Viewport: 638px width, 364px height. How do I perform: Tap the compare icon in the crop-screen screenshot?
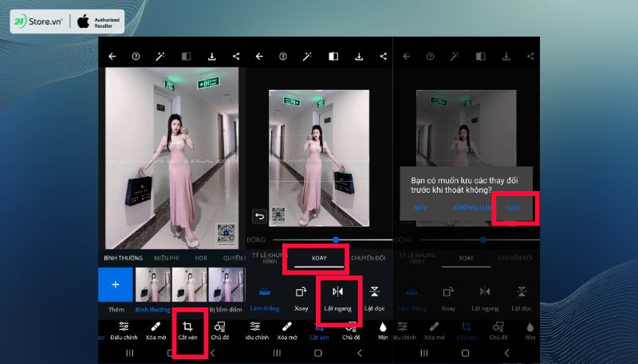click(x=333, y=57)
